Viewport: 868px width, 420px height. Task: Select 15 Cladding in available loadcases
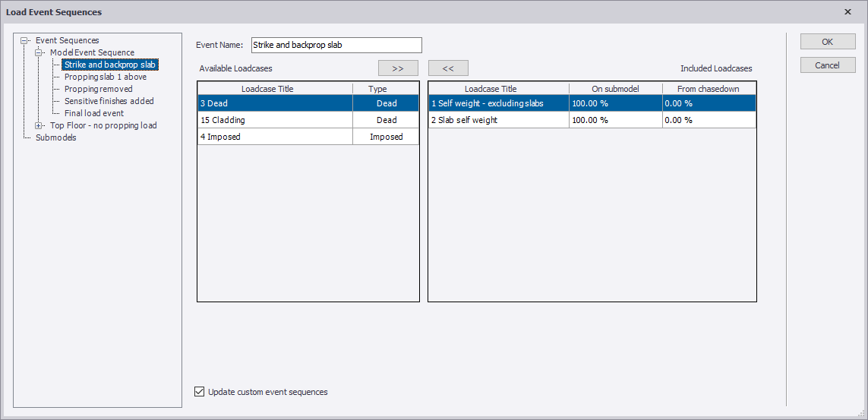[275, 120]
